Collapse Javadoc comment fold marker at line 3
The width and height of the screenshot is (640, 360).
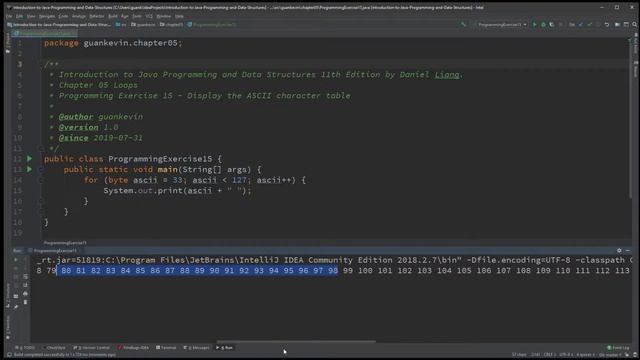(41, 64)
